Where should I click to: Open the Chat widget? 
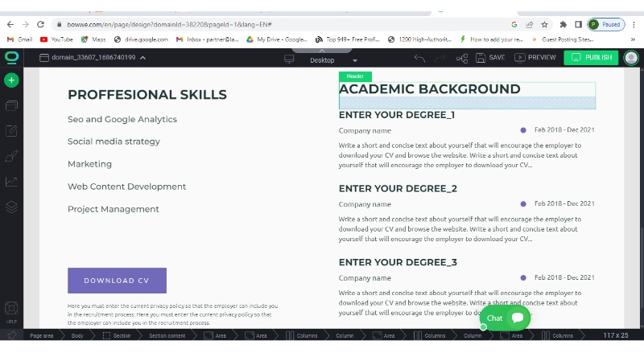[x=506, y=318]
